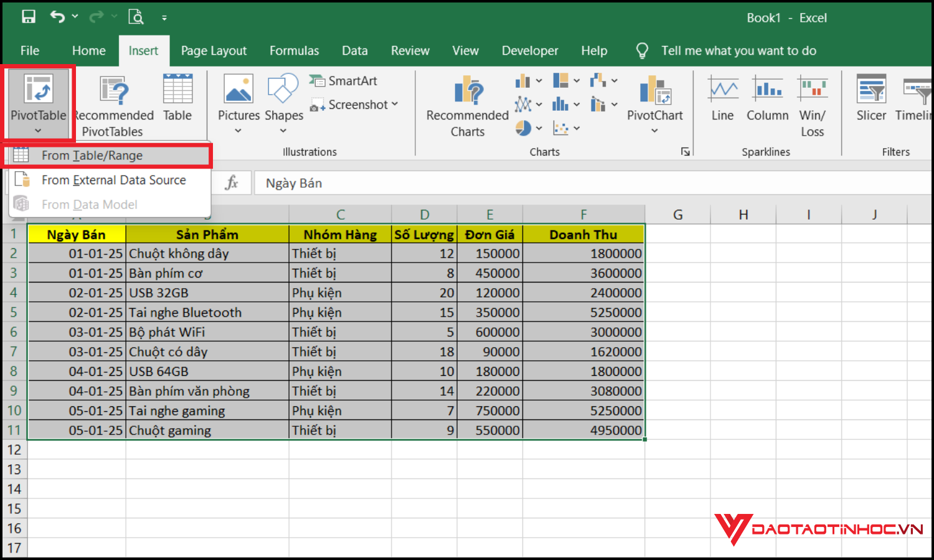Select From External Data Source option
Image resolution: width=934 pixels, height=560 pixels.
click(113, 180)
